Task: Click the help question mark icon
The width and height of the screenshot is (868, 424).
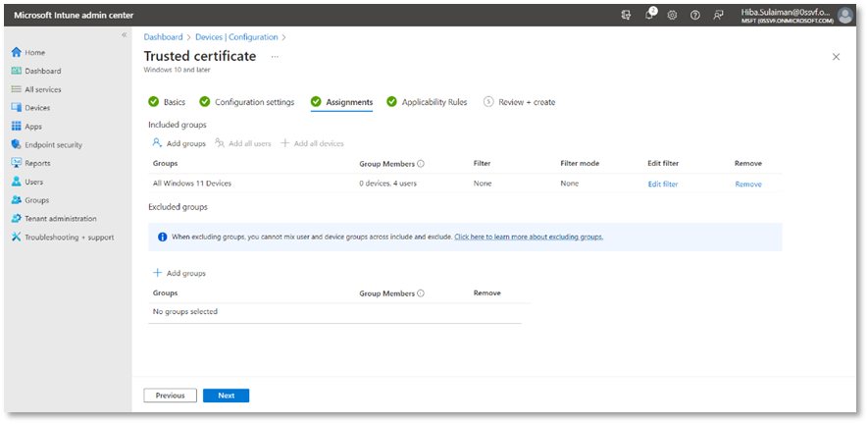Action: (695, 15)
